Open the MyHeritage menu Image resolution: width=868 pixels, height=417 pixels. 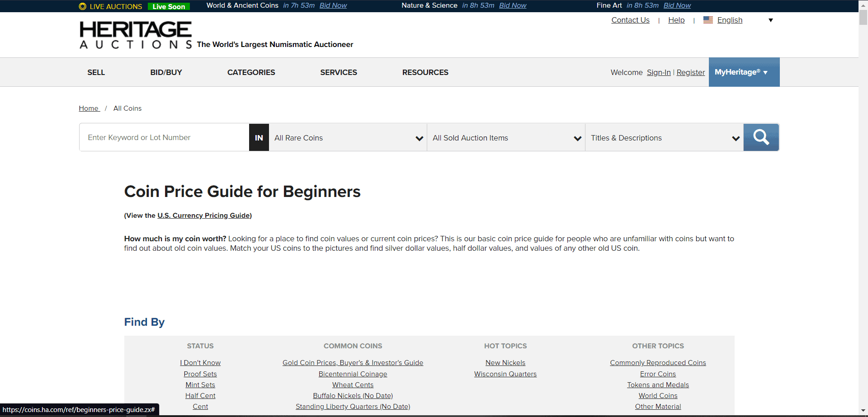743,72
